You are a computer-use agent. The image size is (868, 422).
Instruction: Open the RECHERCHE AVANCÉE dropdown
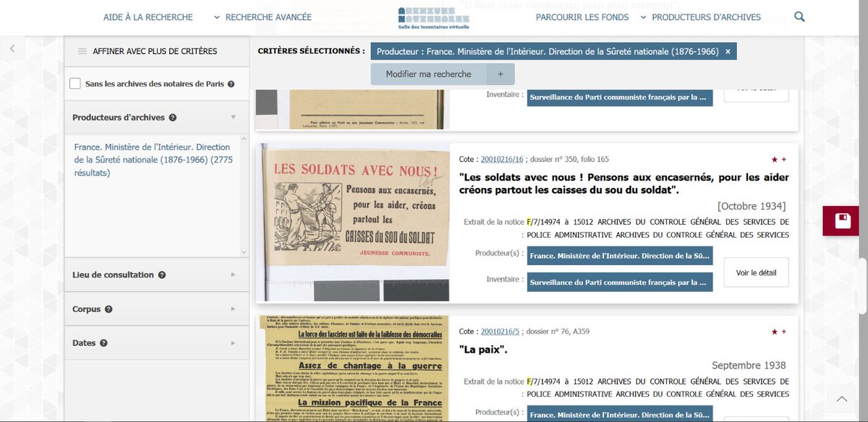(x=268, y=16)
